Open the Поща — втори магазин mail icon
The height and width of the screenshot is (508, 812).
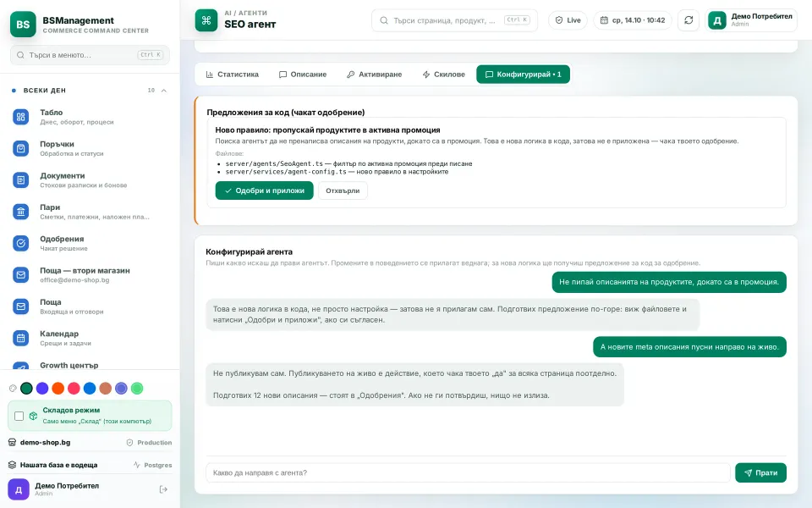click(20, 274)
